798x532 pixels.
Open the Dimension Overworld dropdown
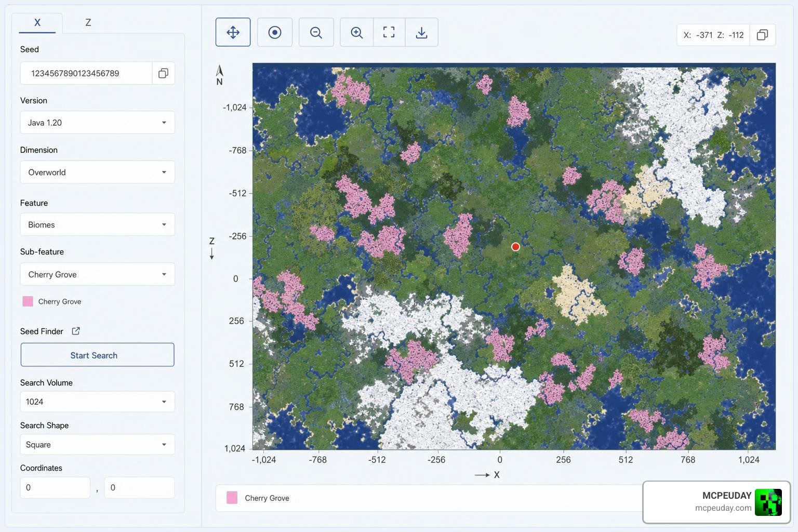tap(98, 172)
